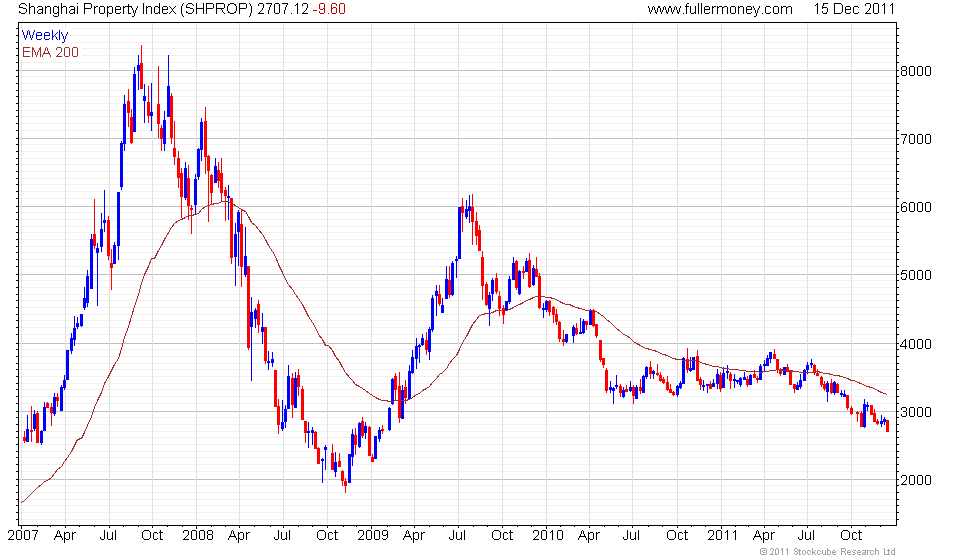Click the Stockcube Research Ltd copyright text
This screenshot has height=560, width=980.
click(x=828, y=552)
